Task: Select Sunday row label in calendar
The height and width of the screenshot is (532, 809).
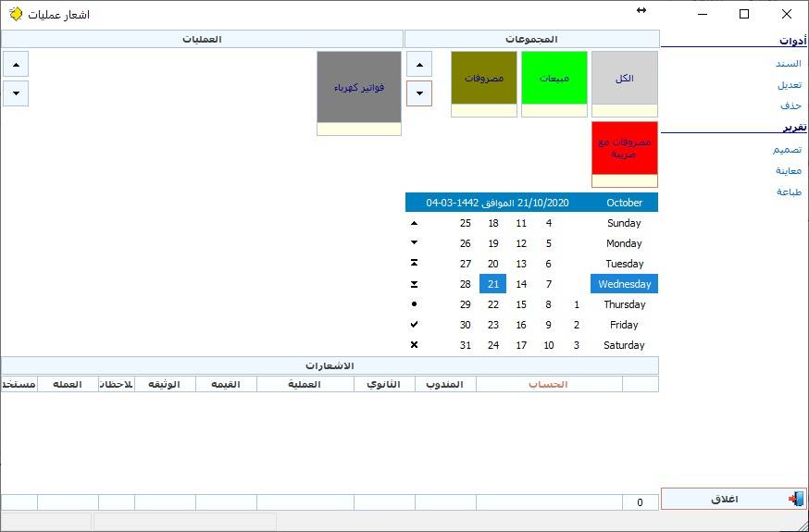Action: click(x=624, y=223)
